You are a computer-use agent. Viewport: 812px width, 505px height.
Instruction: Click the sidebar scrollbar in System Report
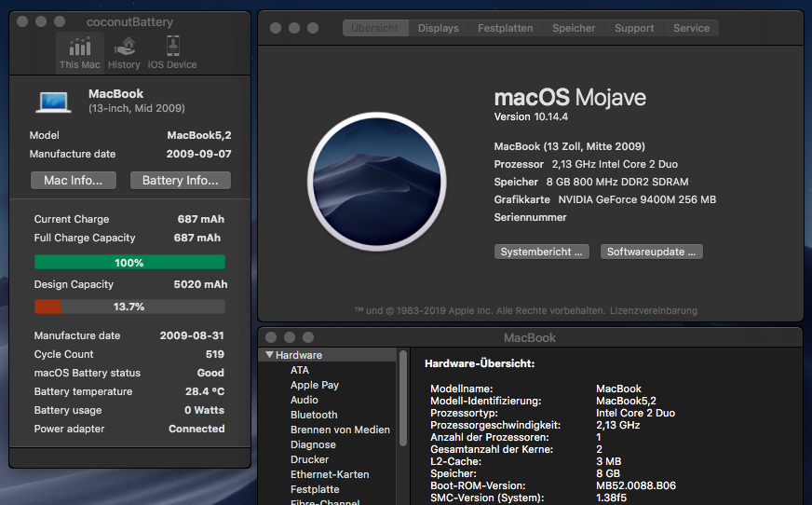[403, 398]
